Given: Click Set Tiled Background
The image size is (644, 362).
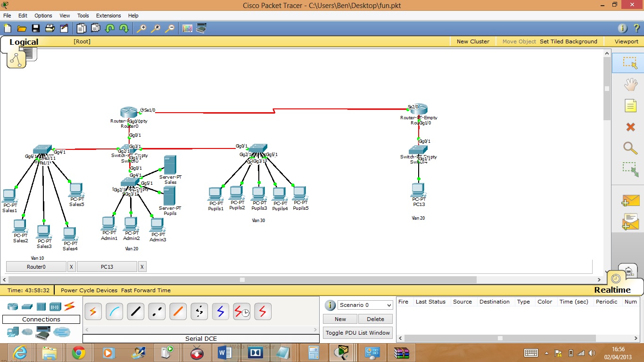Looking at the screenshot, I should 569,41.
